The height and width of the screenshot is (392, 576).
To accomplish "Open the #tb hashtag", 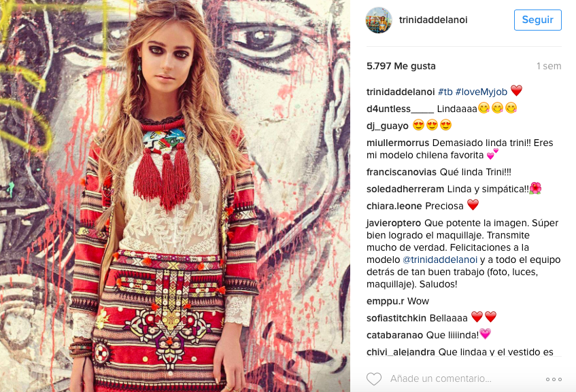I will coord(445,92).
